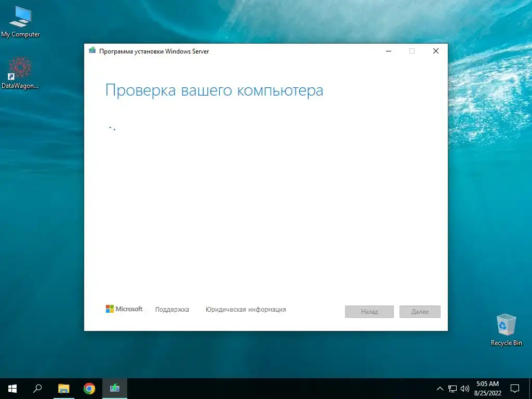Viewport: 532px width, 399px height.
Task: Open the Action Center notifications icon
Action: tap(515, 389)
